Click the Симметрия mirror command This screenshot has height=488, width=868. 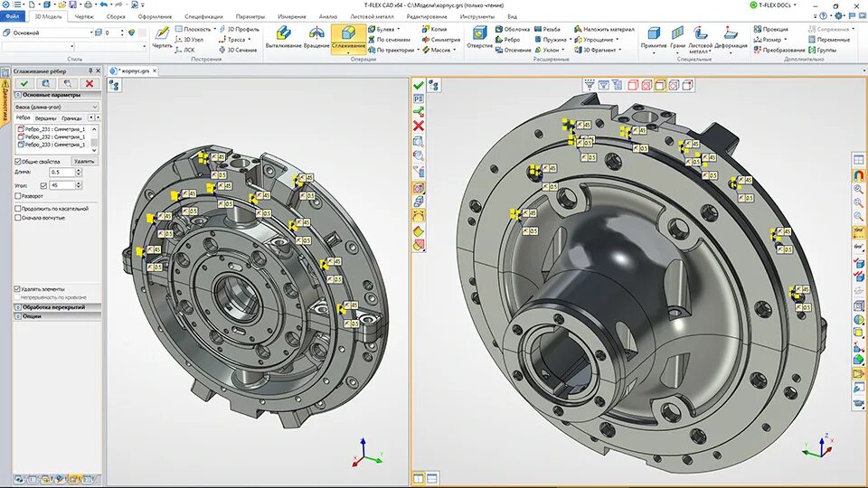tap(440, 39)
